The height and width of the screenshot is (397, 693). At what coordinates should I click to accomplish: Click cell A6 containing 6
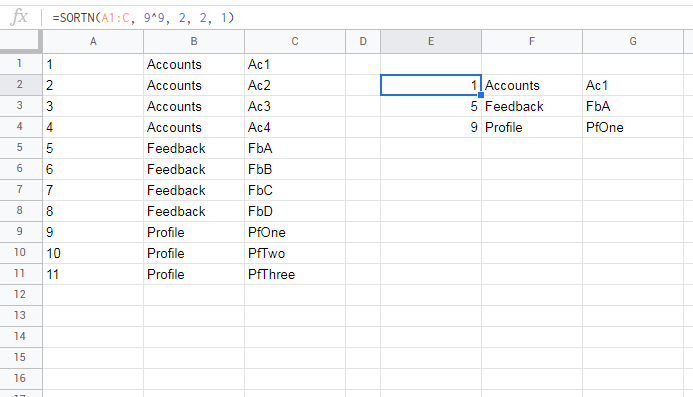93,169
